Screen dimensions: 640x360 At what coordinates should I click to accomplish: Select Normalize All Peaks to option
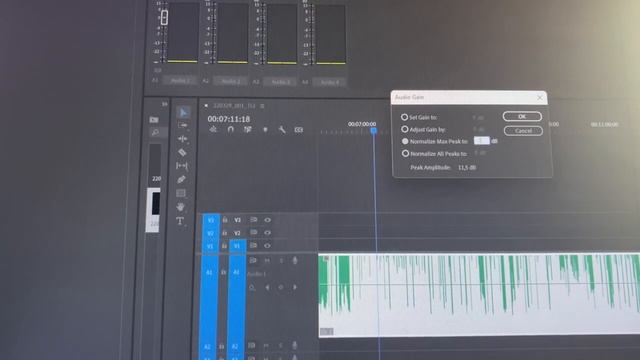[x=405, y=153]
